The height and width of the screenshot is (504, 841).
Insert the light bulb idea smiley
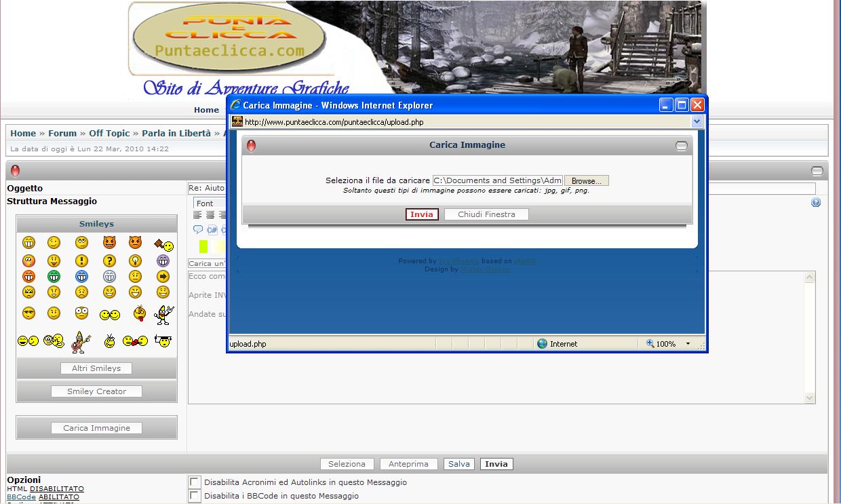coord(135,260)
